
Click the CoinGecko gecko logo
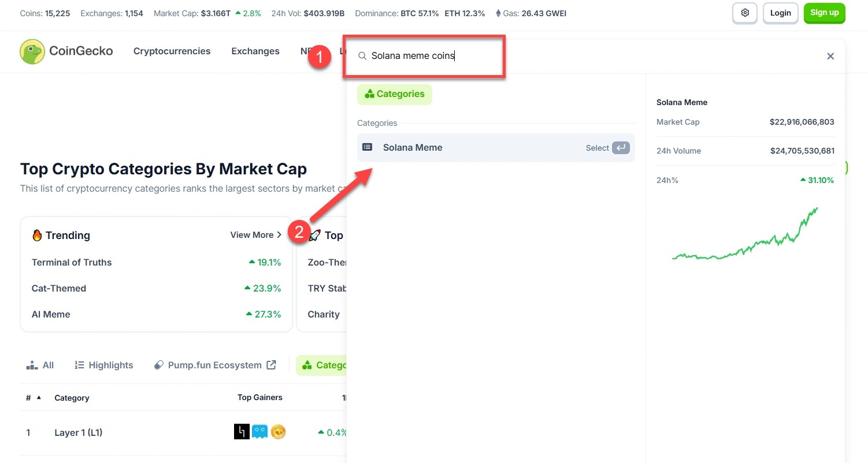coord(32,51)
